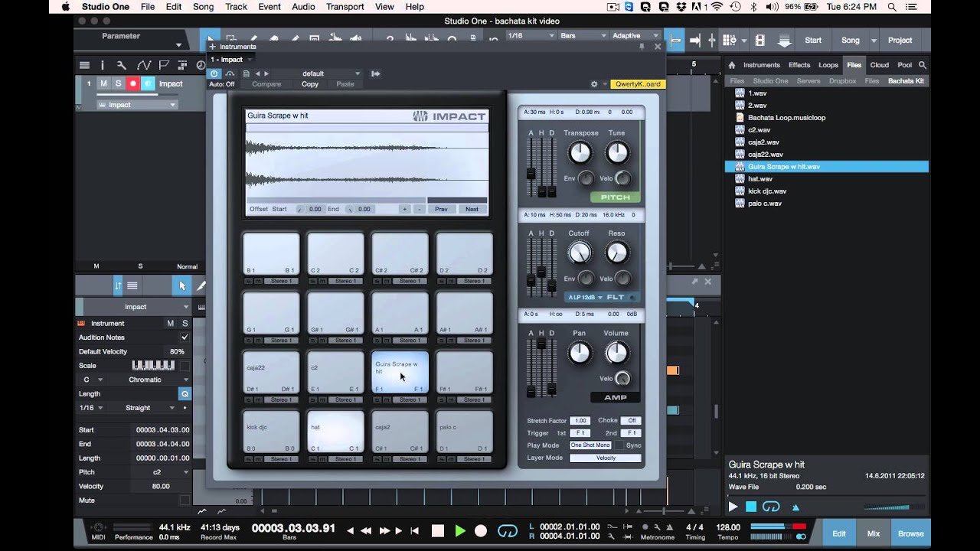The width and height of the screenshot is (980, 551).
Task: Click the Copy button in Impact toolbar
Action: click(x=310, y=84)
